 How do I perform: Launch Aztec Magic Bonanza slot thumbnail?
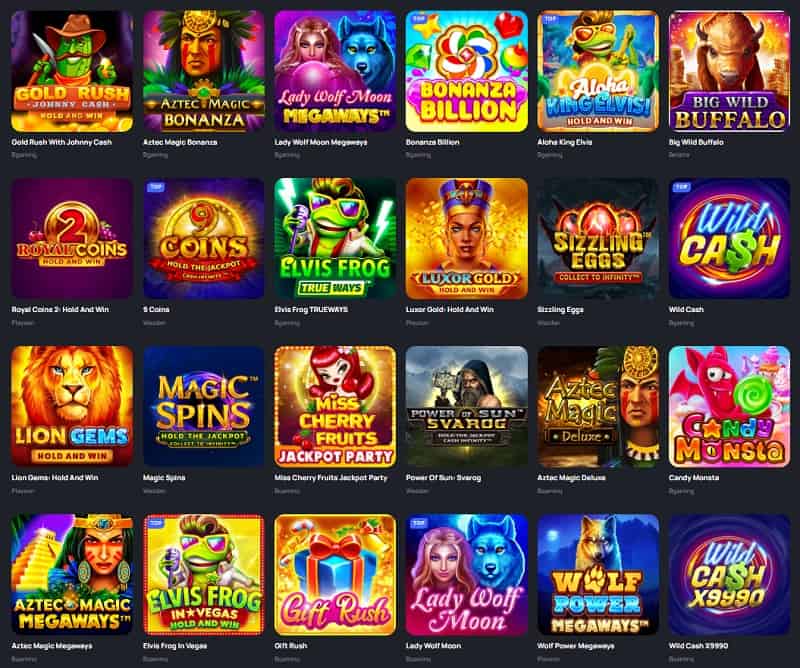[x=204, y=71]
